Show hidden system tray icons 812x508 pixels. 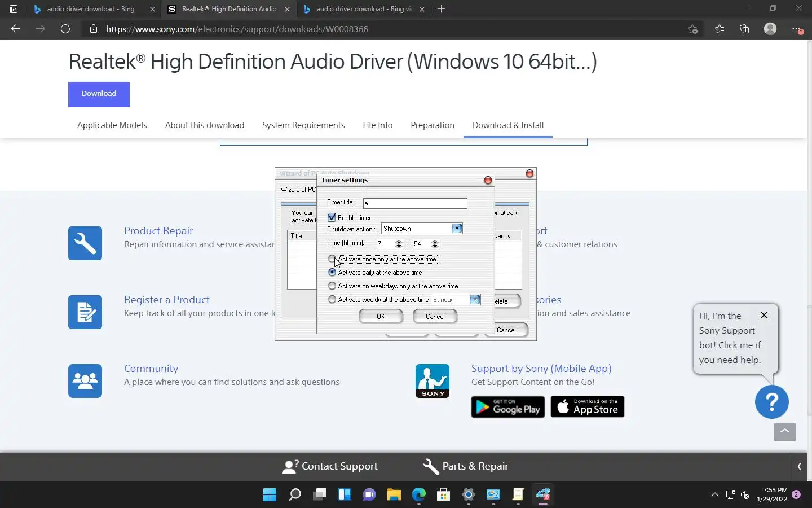pos(715,495)
